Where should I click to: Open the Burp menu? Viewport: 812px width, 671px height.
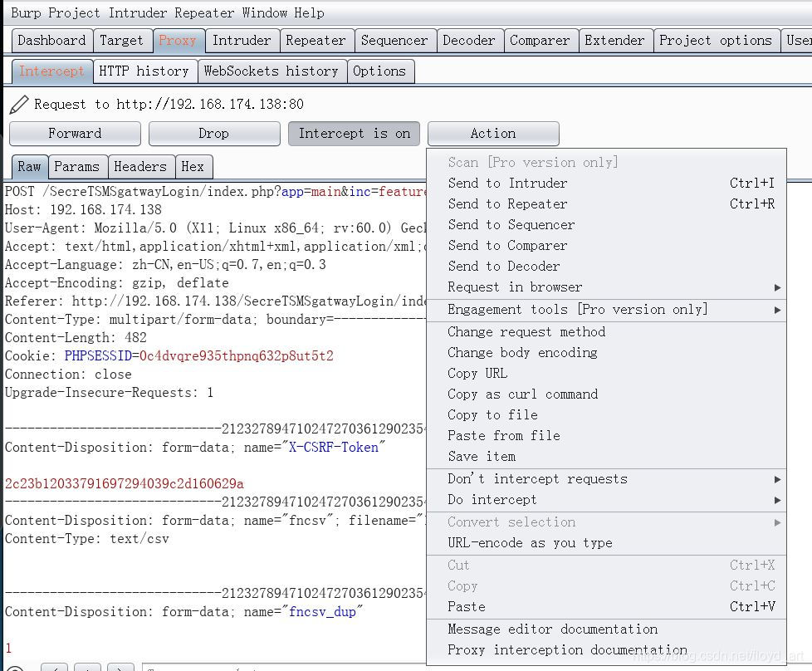[26, 13]
